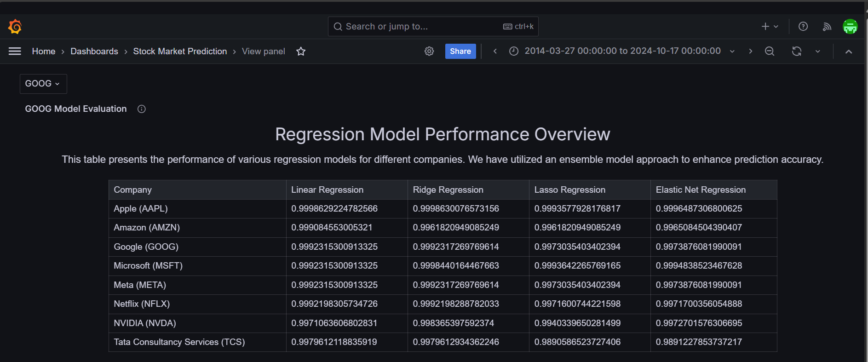868x362 pixels.
Task: Star the dashboard as favorite
Action: click(x=301, y=52)
